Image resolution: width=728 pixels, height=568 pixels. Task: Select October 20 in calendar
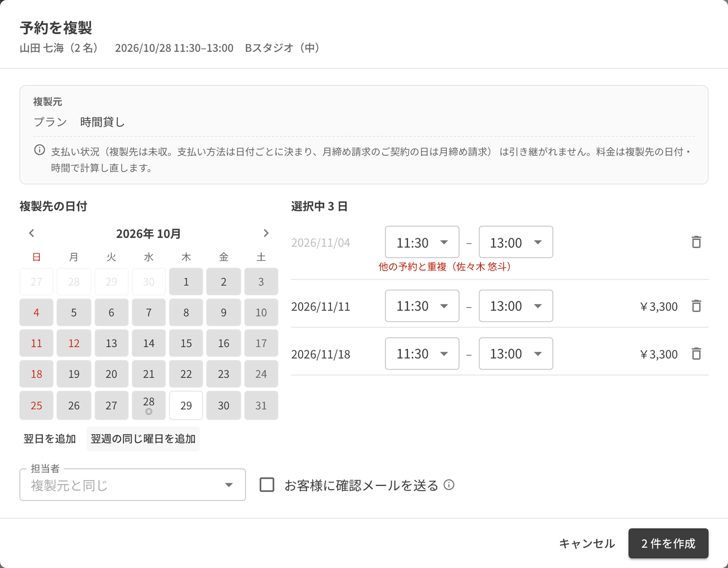point(111,374)
